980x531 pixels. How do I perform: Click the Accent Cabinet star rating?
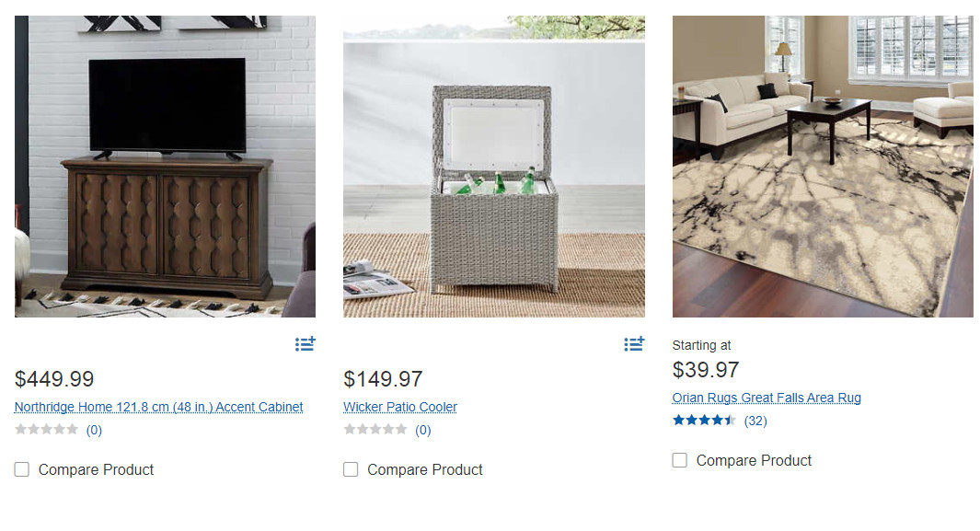pyautogui.click(x=46, y=430)
